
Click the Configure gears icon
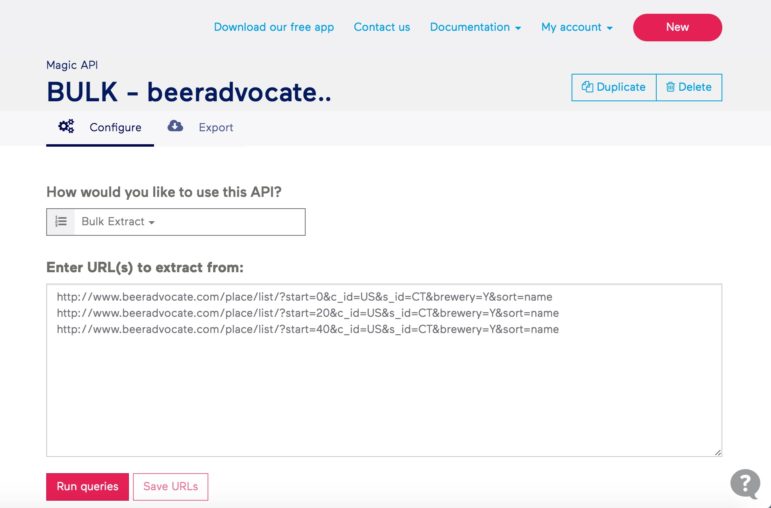[x=66, y=126]
